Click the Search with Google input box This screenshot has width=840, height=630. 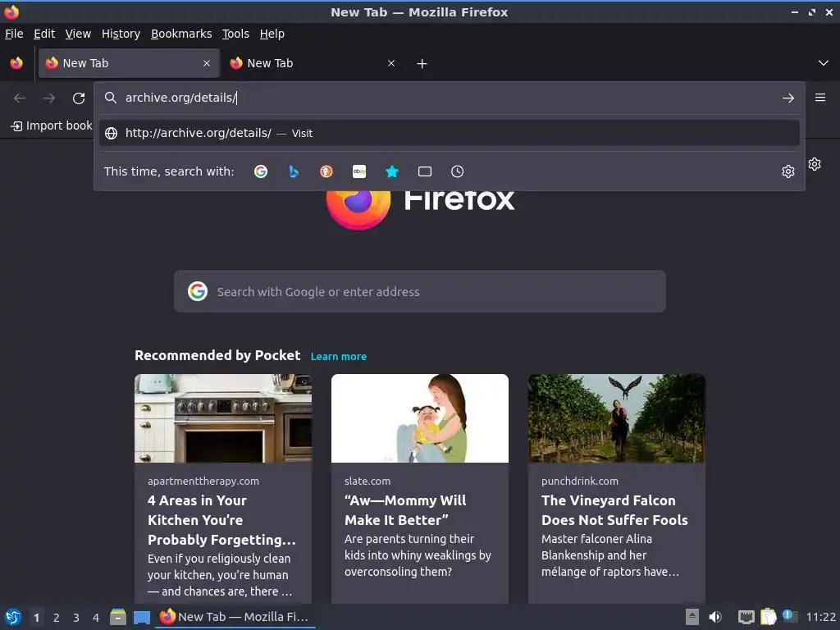click(x=420, y=291)
